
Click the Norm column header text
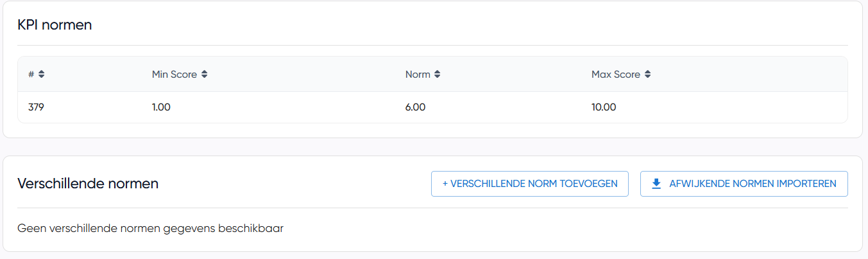click(417, 75)
